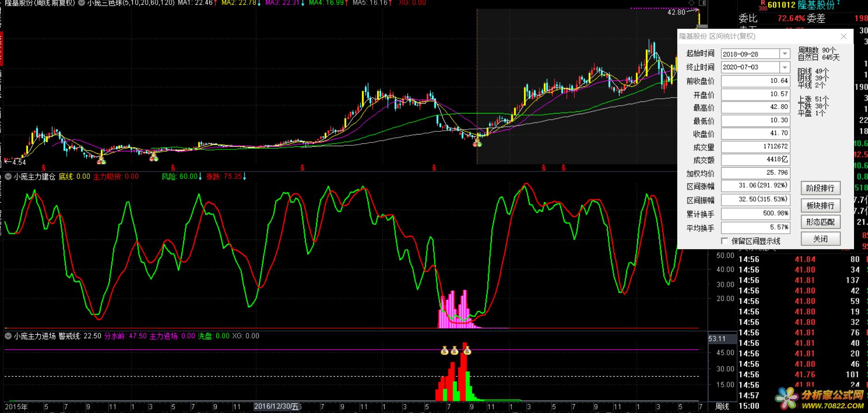Click the last red $ marker under chart
The height and width of the screenshot is (413, 868).
coord(564,168)
